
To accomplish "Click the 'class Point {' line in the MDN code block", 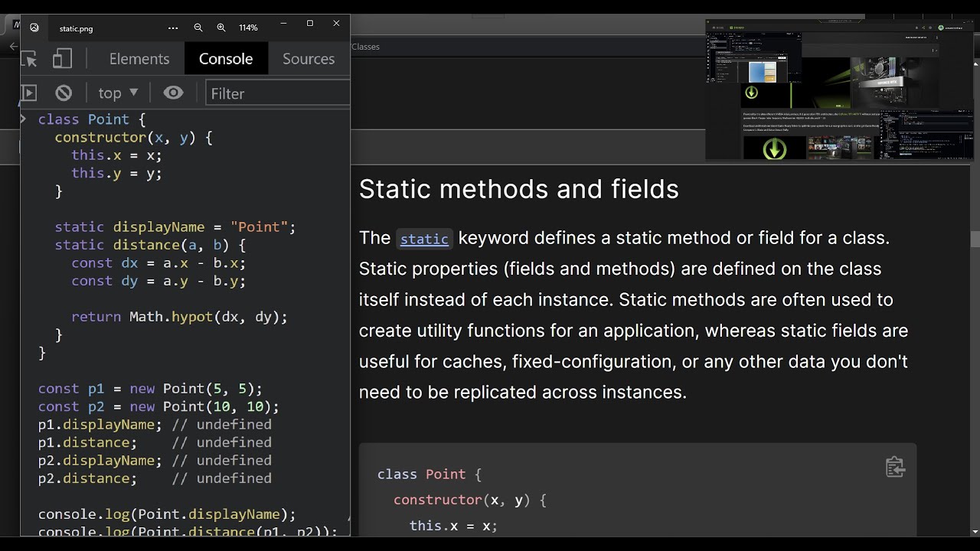I will click(430, 474).
